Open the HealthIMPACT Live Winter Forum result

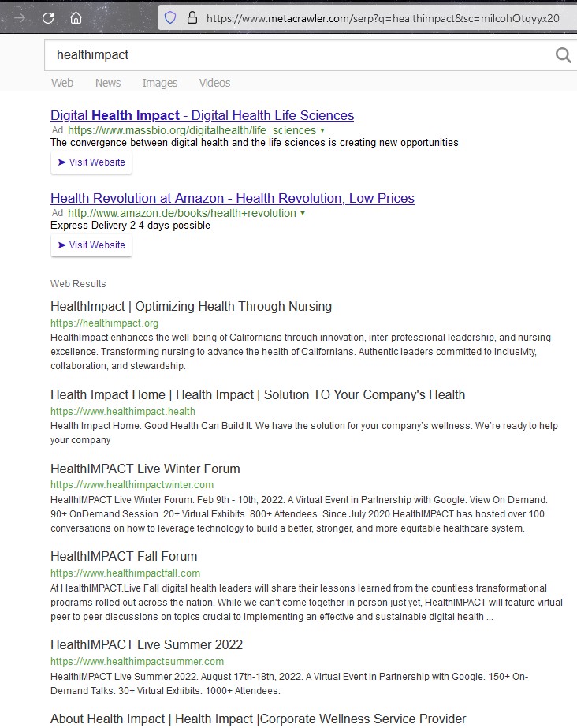pos(145,469)
